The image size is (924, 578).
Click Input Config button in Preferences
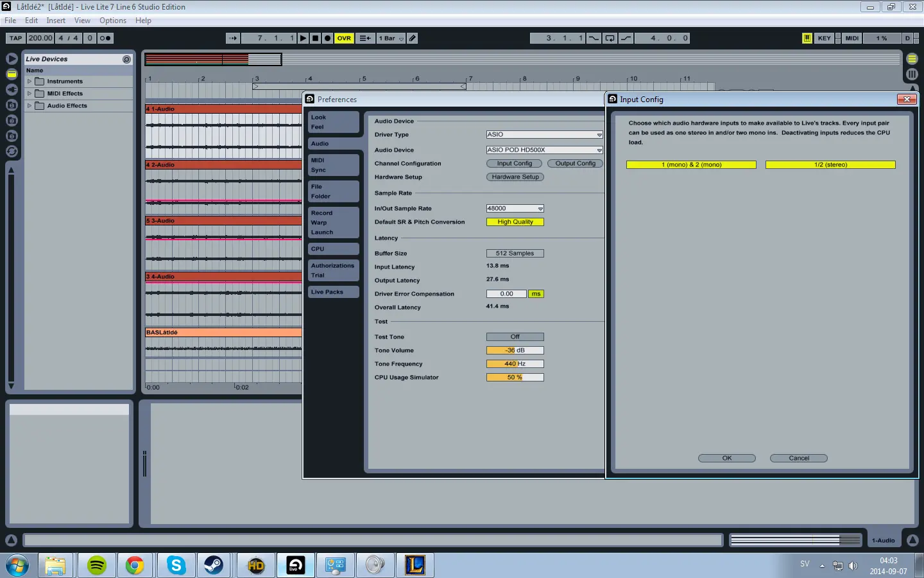coord(514,163)
